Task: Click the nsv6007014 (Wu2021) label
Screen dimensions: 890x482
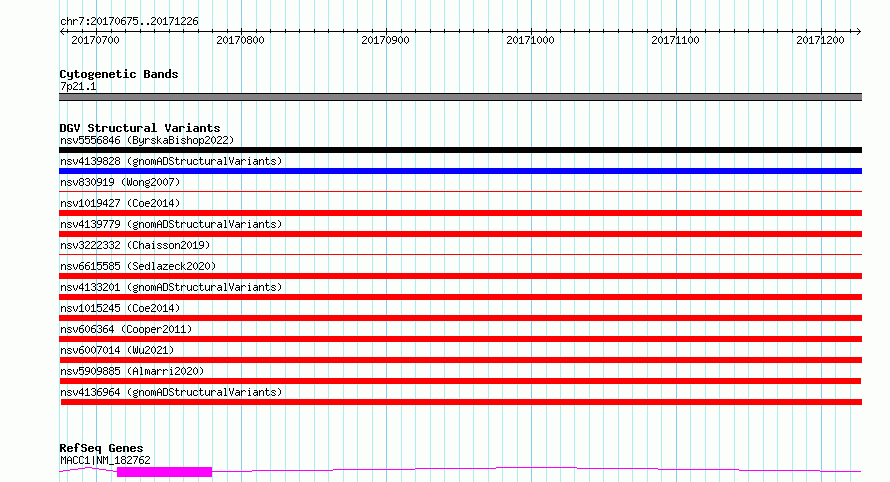Action: pos(117,350)
